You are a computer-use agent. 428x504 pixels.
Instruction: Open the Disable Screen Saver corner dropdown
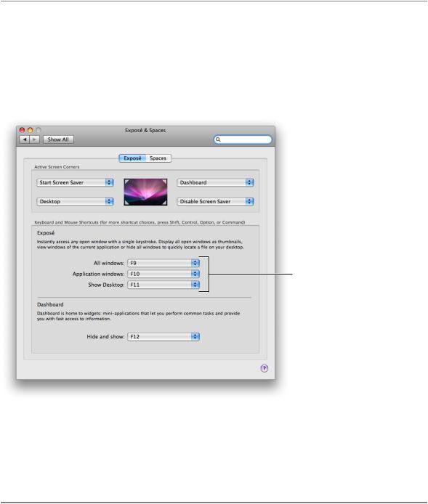coord(215,202)
